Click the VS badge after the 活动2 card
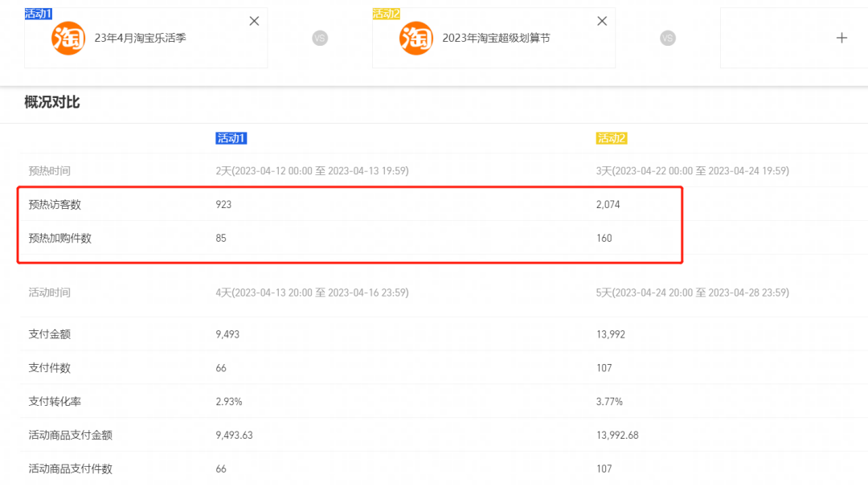Viewport: 868px width, 495px height. pos(668,38)
